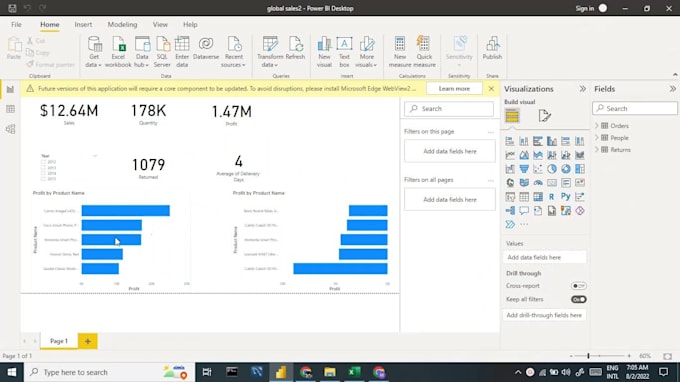Insert a Text box
This screenshot has height=382, width=680.
tap(344, 52)
